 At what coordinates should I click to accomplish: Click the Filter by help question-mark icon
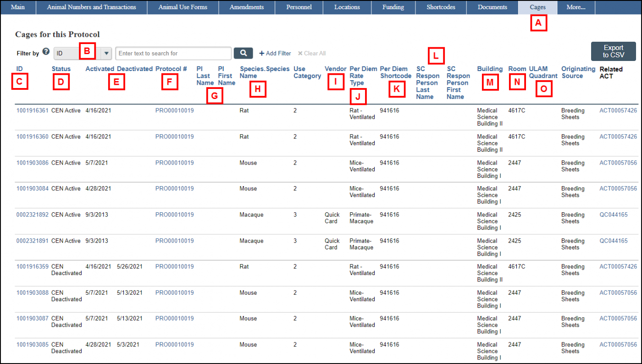46,52
